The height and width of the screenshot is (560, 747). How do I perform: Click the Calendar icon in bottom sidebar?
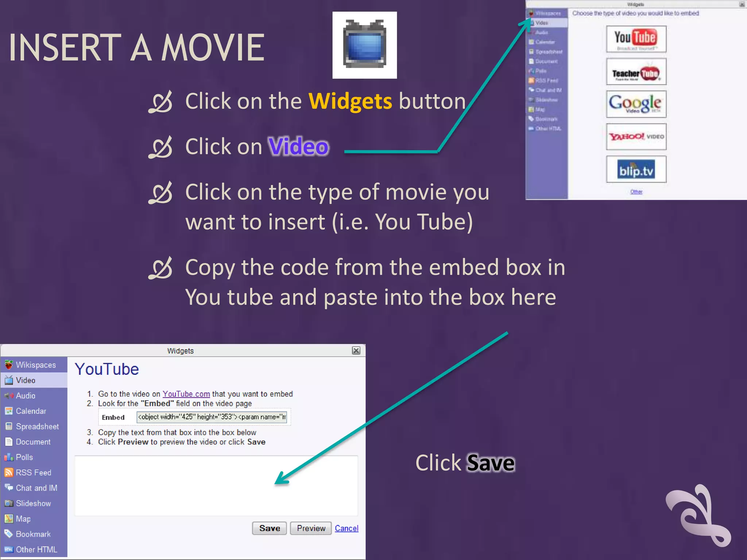pyautogui.click(x=9, y=411)
